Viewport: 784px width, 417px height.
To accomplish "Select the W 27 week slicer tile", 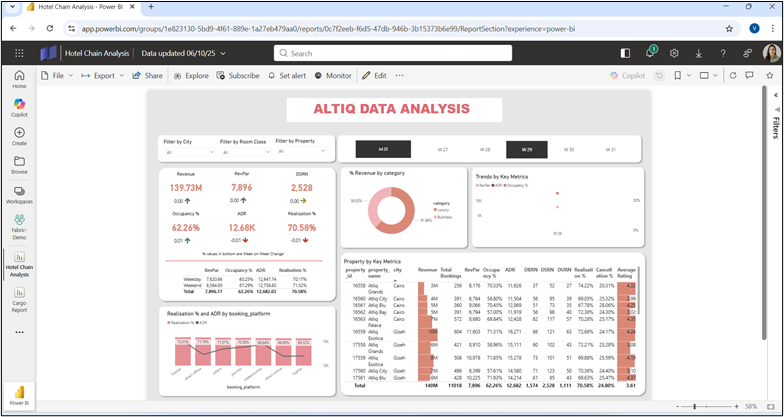I will click(442, 149).
